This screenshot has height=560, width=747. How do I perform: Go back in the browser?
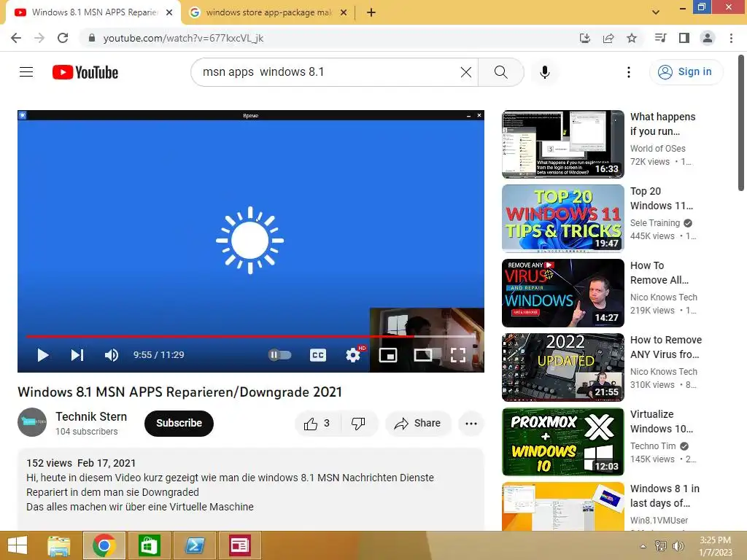pyautogui.click(x=16, y=38)
